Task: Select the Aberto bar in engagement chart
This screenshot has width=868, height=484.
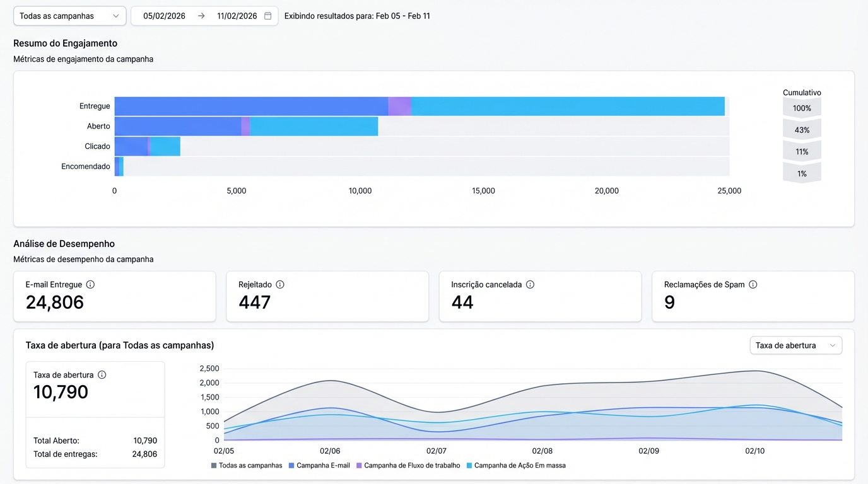Action: pos(246,127)
